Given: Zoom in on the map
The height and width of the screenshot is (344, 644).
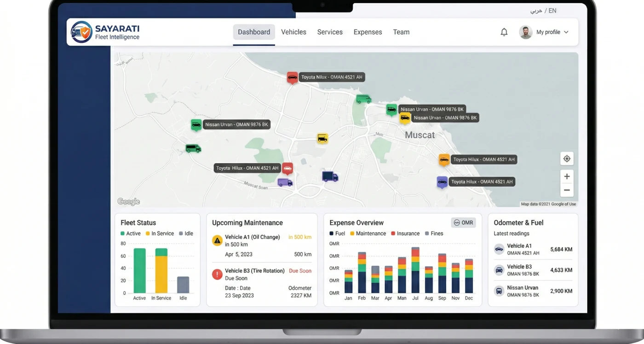Looking at the screenshot, I should (x=567, y=176).
